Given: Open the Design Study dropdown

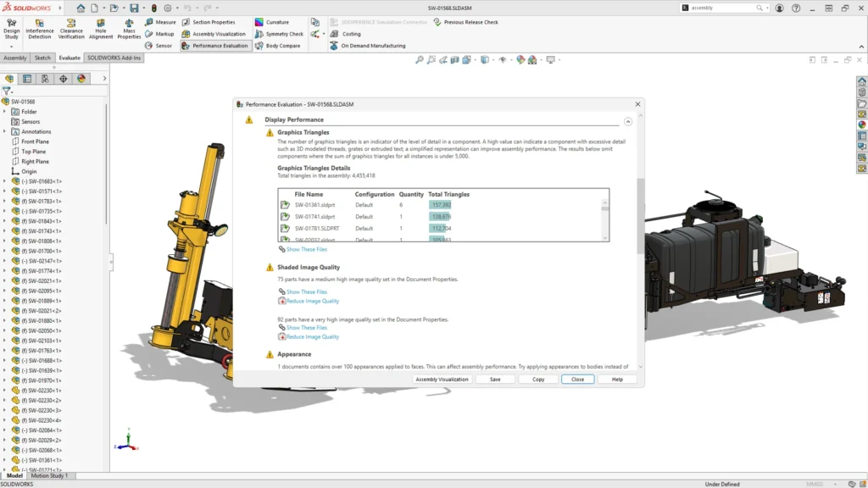Looking at the screenshot, I should [12, 47].
